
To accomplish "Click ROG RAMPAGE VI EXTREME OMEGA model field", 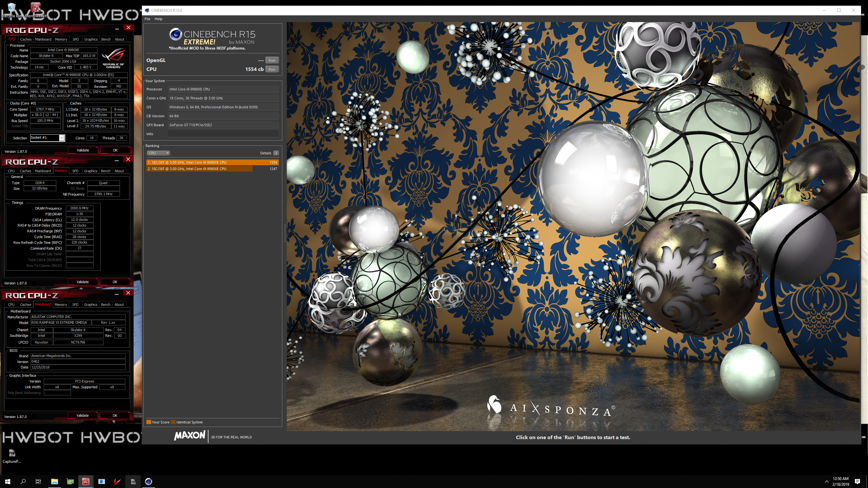I will (60, 323).
